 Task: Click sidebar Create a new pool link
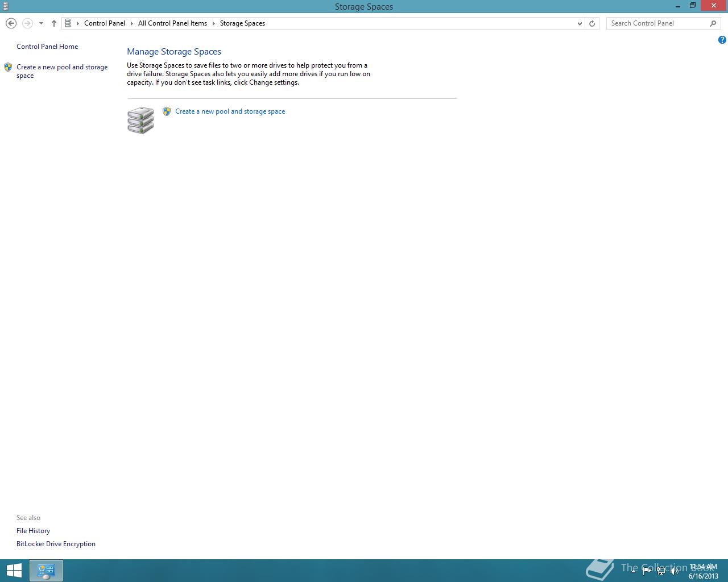click(62, 71)
